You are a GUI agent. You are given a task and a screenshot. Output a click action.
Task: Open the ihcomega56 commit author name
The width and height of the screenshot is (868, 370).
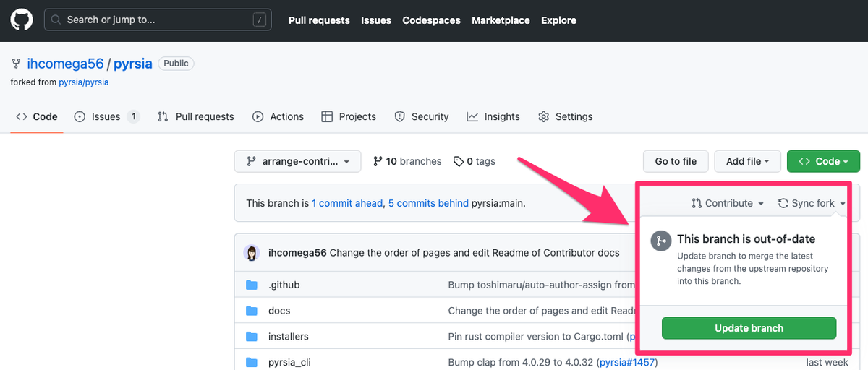pyautogui.click(x=297, y=253)
